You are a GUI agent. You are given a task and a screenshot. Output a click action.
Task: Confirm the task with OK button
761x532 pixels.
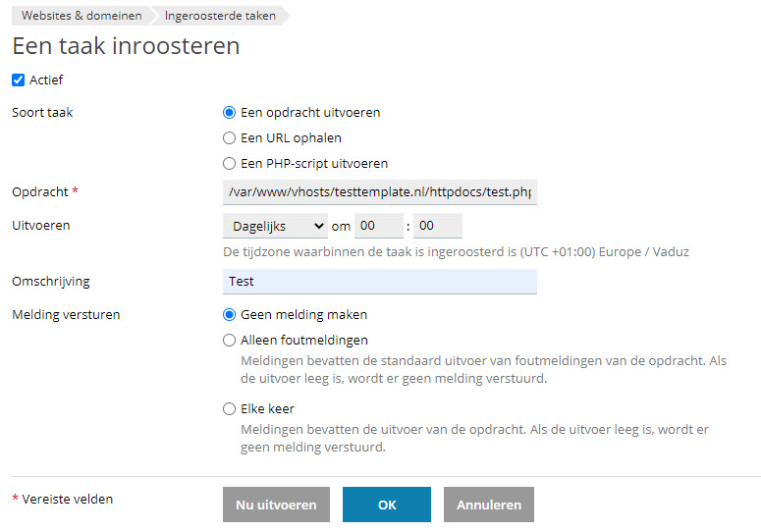point(387,505)
